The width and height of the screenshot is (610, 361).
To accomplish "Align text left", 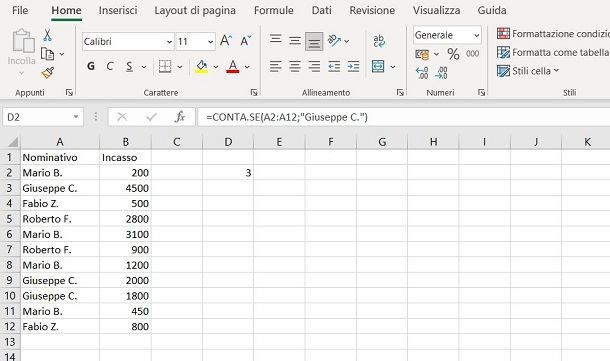I will [x=276, y=67].
